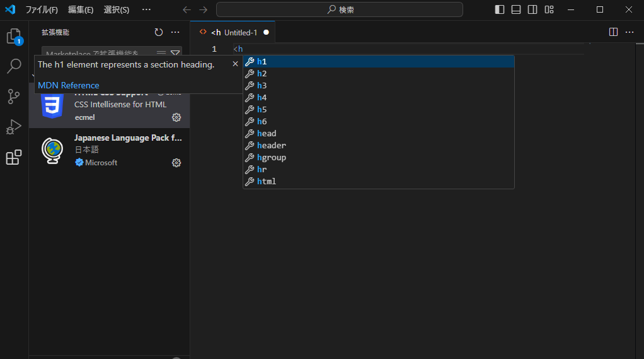Open the ファイル(F) menu

[42, 9]
